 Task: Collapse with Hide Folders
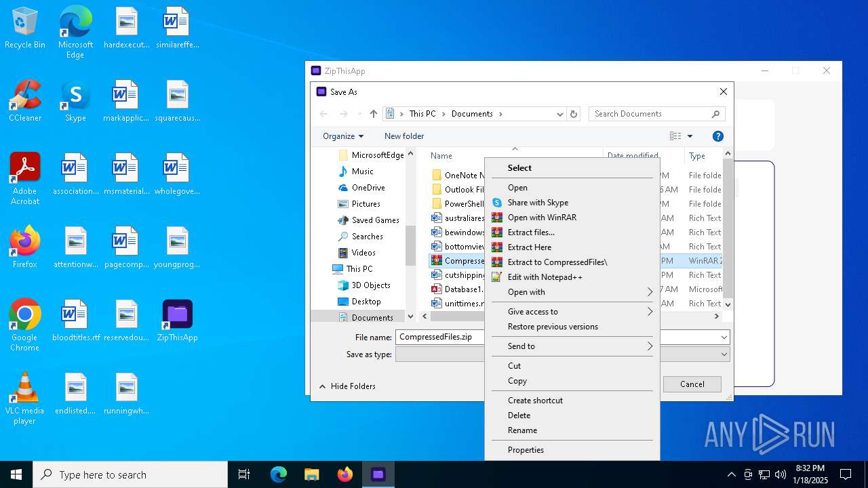347,386
